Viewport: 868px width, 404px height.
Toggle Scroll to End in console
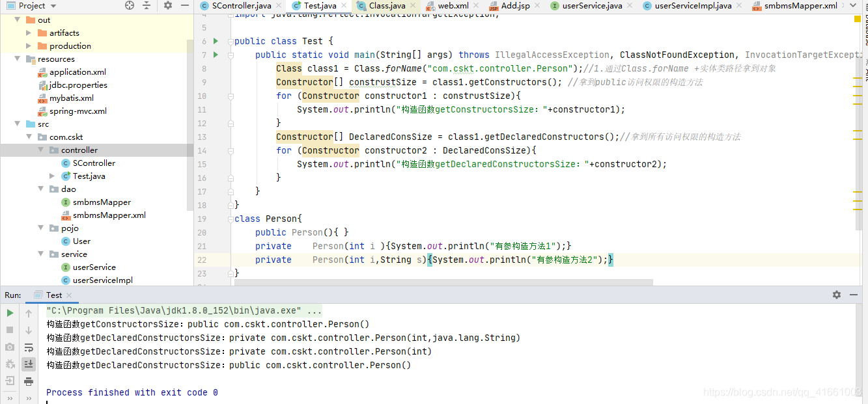coord(28,364)
